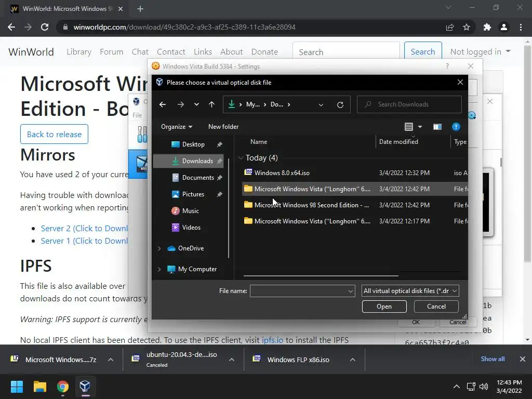The width and height of the screenshot is (532, 399).
Task: Open the Organize menu
Action: tap(177, 127)
